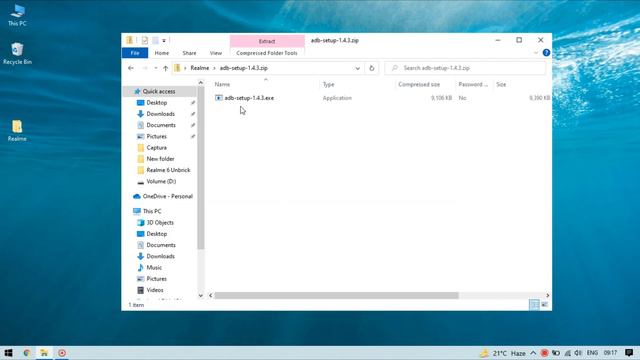640x360 pixels.
Task: Open Realme 6 Unbrick folder in sidebar
Action: pos(168,170)
